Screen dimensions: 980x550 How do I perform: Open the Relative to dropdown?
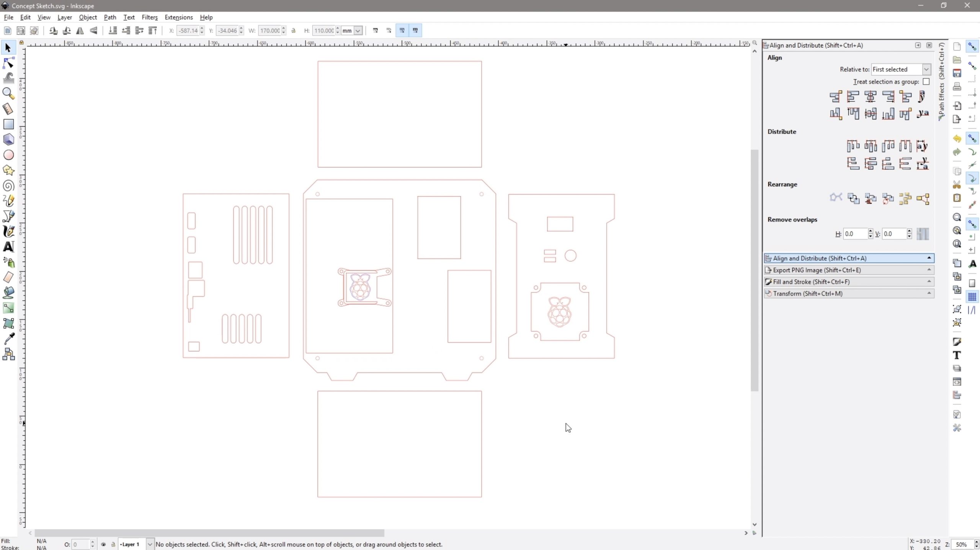click(x=902, y=69)
